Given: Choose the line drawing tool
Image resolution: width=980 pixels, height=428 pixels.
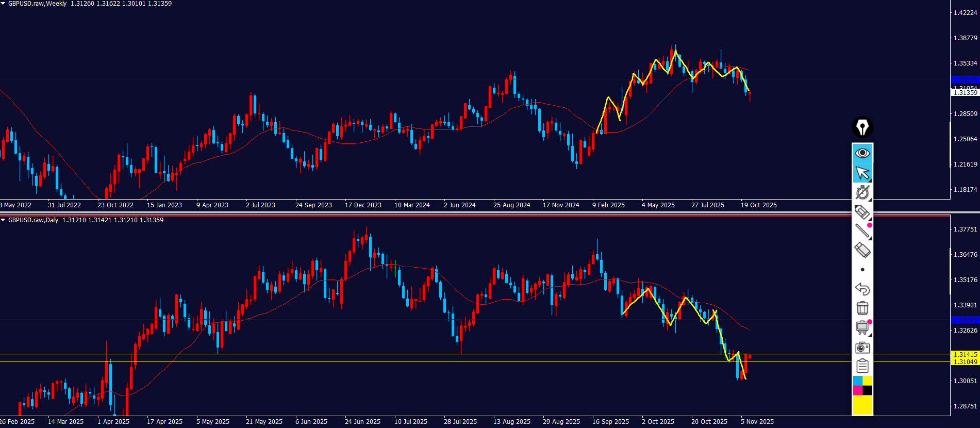Looking at the screenshot, I should pos(862,231).
